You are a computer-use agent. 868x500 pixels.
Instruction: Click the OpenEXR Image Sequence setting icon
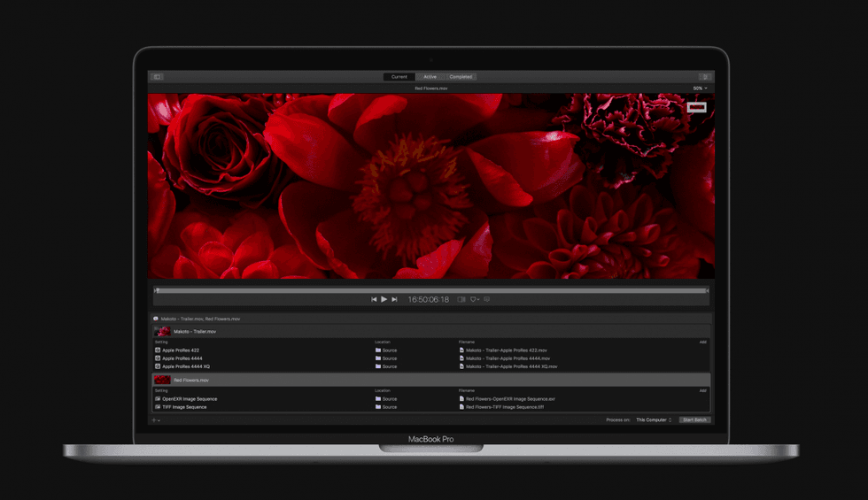(x=158, y=399)
